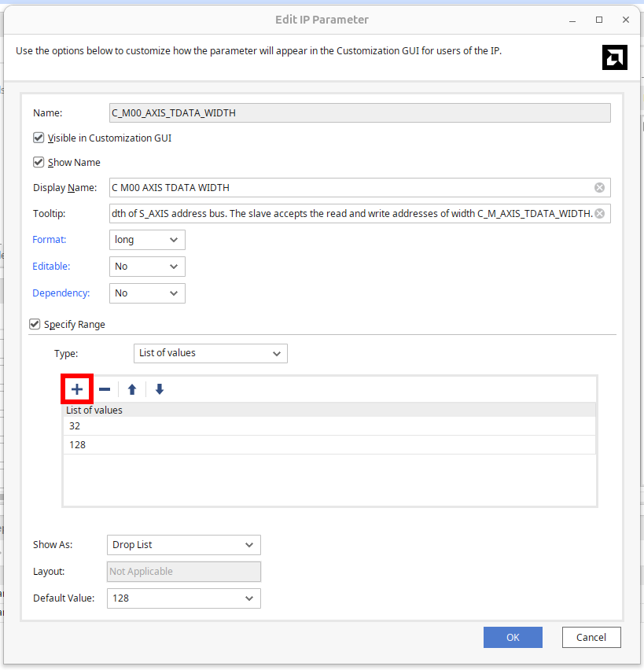Confirm changes with the OK button
The height and width of the screenshot is (670, 644).
click(513, 637)
